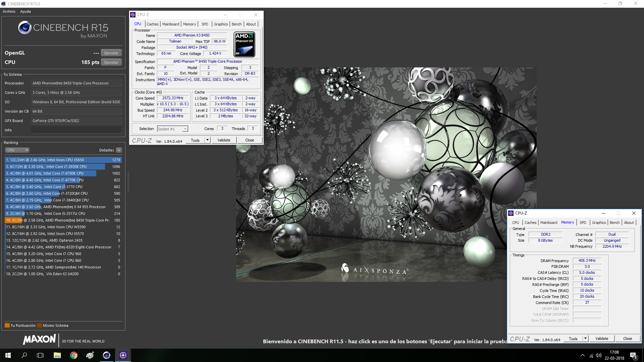Open the Ayuda menu
The height and width of the screenshot is (362, 644).
coord(25,11)
